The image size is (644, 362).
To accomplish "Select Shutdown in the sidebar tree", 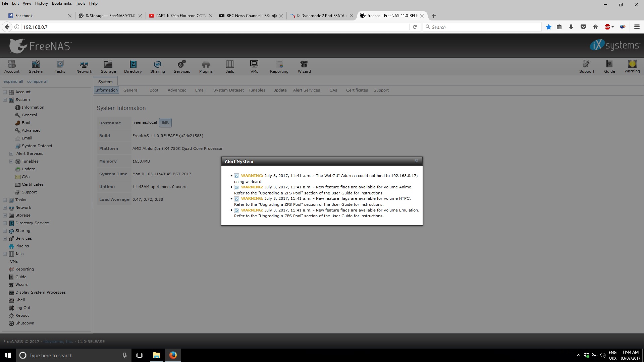I will click(x=24, y=323).
